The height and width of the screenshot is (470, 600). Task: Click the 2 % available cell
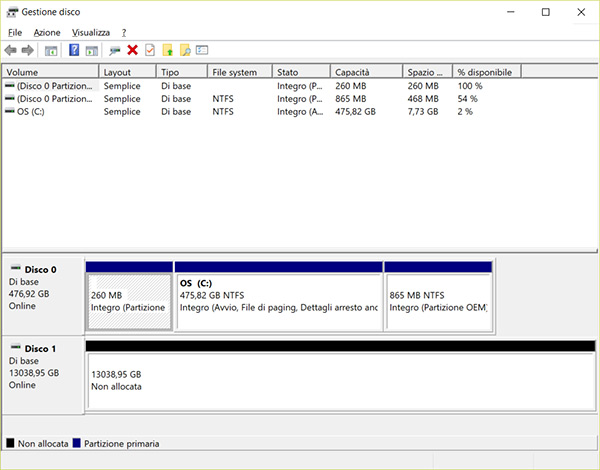tap(465, 112)
